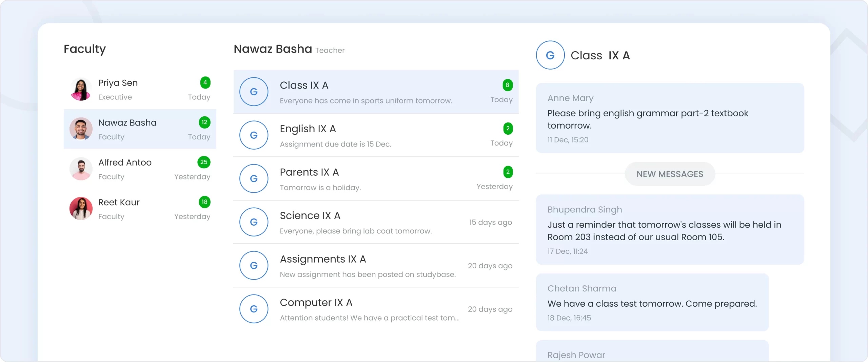
Task: Open Priya Sen's profile picture
Action: tap(80, 89)
